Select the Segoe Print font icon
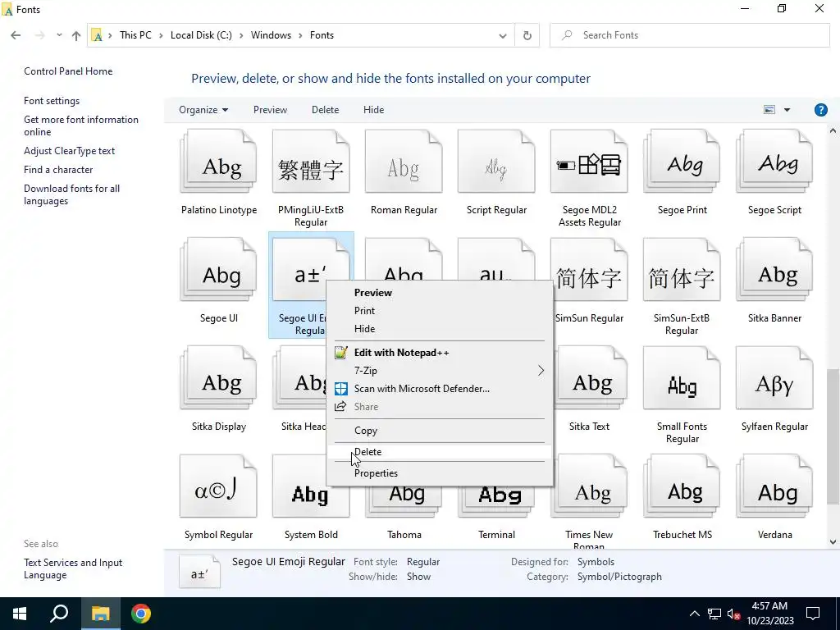The width and height of the screenshot is (840, 630). 682,162
